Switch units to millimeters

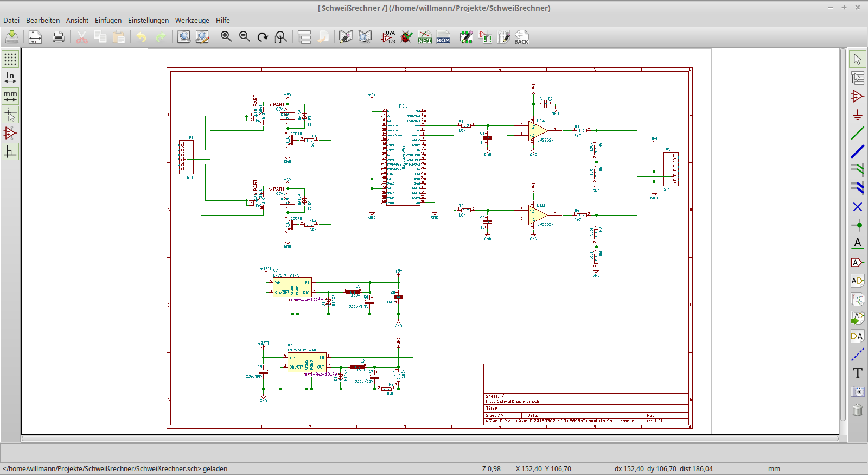click(10, 96)
